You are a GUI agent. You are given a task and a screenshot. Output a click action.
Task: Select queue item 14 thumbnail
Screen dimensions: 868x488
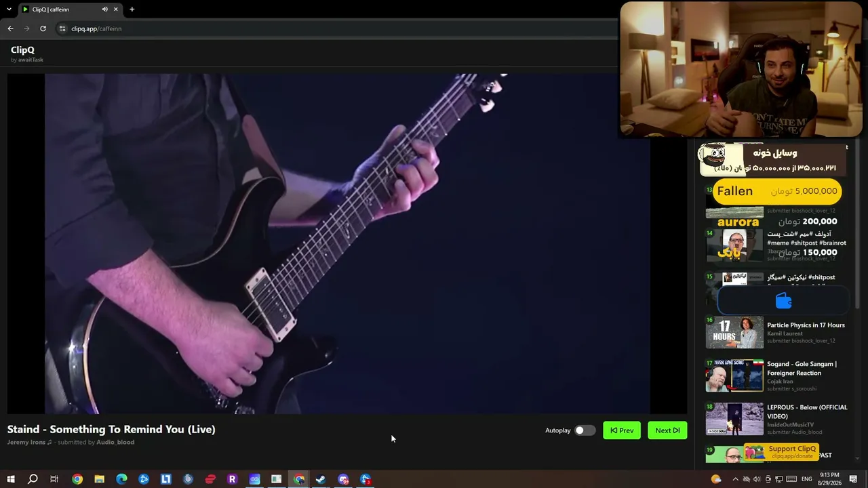coord(734,245)
